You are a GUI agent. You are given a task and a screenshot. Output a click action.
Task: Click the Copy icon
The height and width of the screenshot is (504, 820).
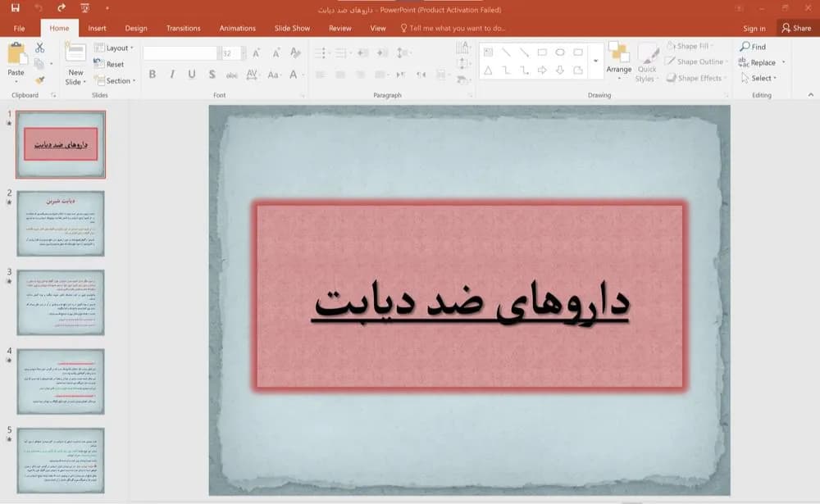39,64
